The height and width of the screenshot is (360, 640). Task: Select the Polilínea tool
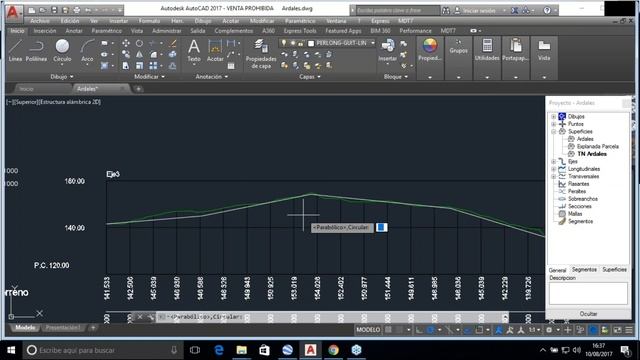tap(36, 51)
